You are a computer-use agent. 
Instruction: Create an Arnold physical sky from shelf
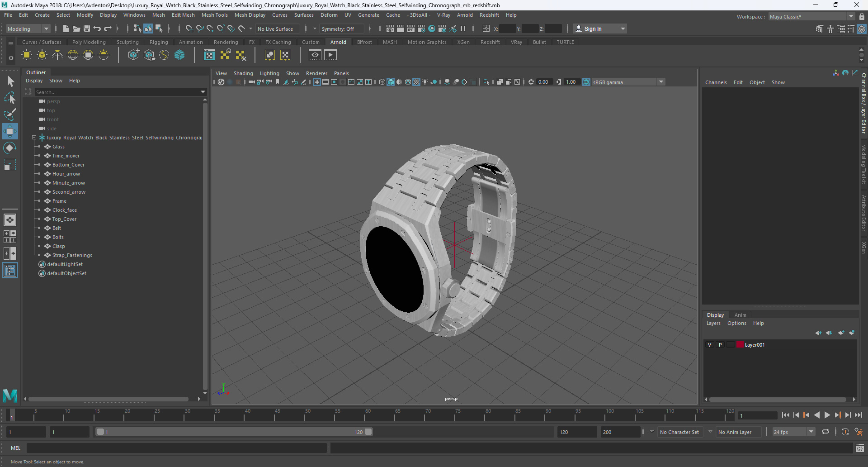point(104,55)
